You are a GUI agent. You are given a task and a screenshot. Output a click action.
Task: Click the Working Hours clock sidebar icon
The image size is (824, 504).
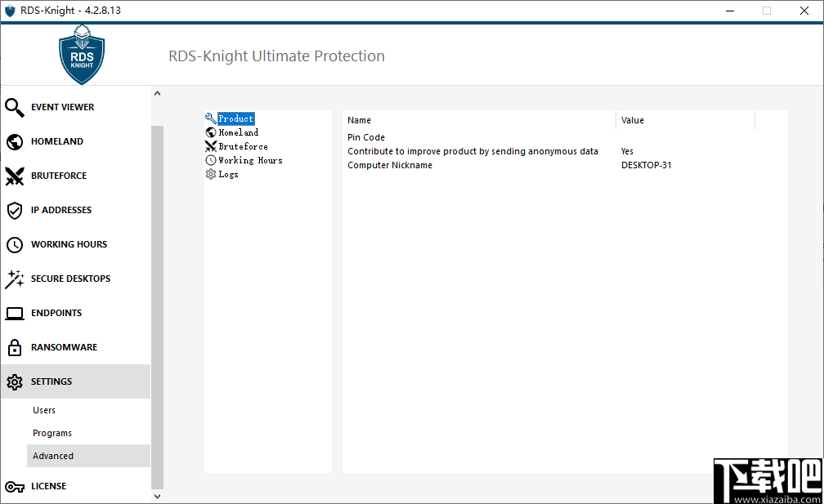click(x=14, y=244)
